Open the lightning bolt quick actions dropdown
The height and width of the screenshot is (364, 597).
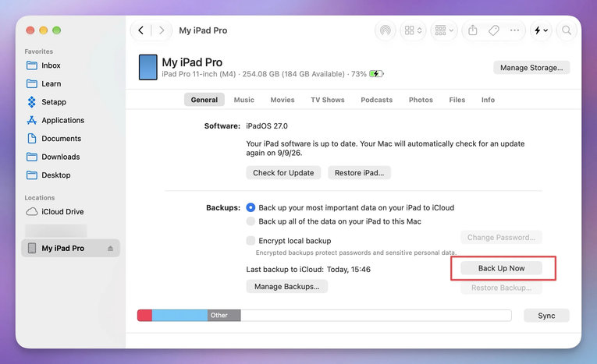(x=541, y=30)
